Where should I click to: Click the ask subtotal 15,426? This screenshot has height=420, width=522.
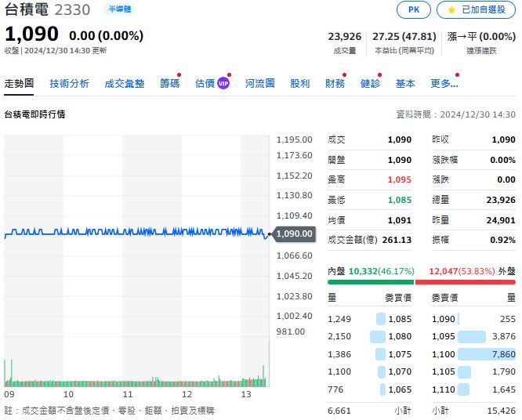[502, 411]
